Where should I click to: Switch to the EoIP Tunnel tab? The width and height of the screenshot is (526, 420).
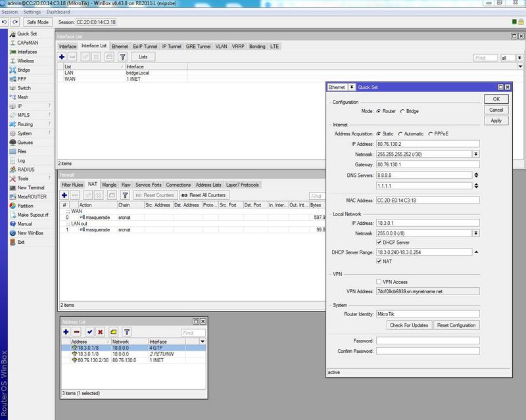click(145, 46)
